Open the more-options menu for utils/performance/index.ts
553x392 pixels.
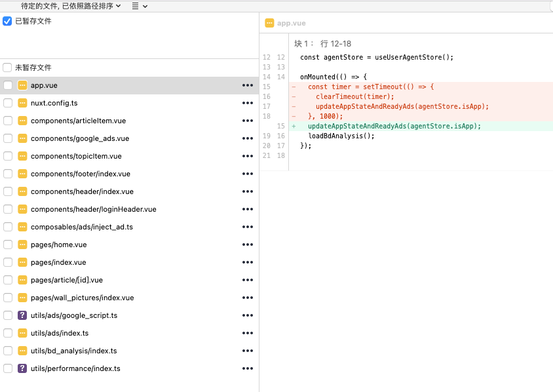pyautogui.click(x=248, y=368)
